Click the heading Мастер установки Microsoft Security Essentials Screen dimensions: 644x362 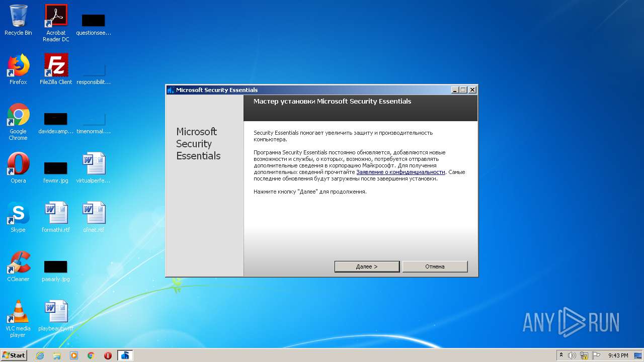click(x=332, y=102)
